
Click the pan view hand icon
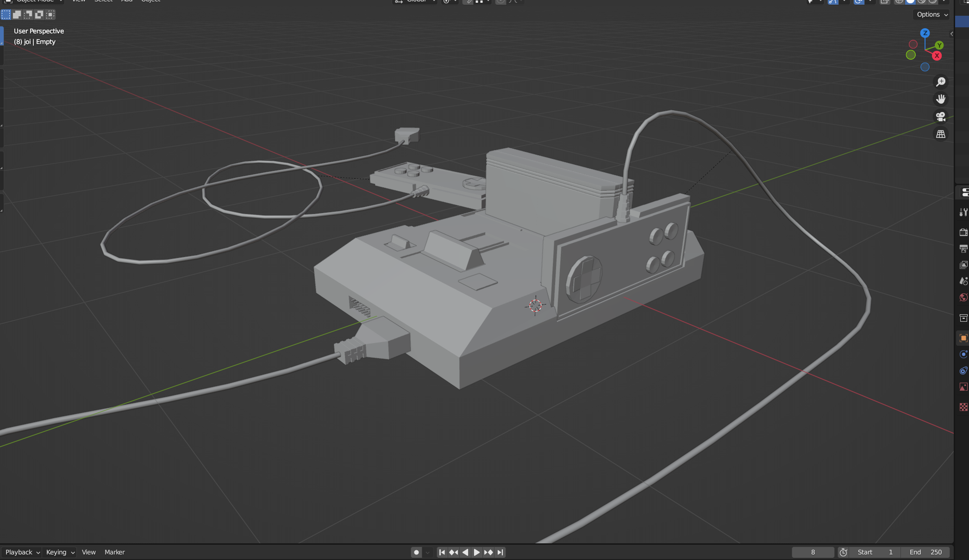point(940,99)
